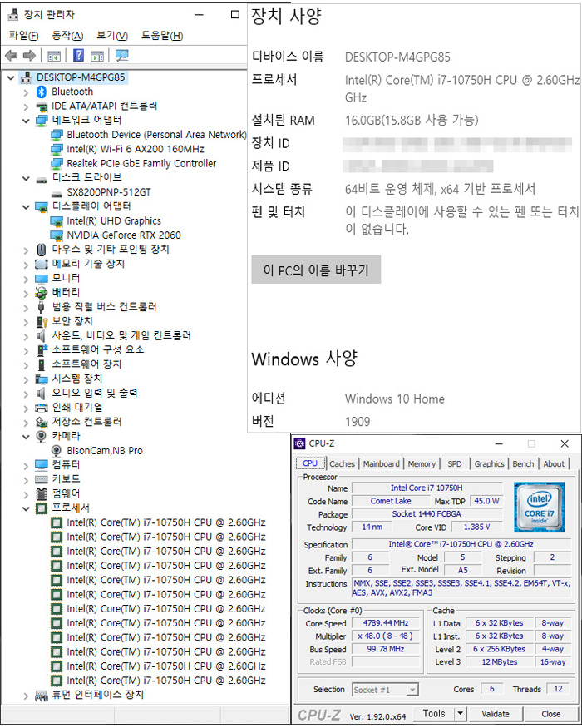Click the NVIDIA GeForce RTX 2060 adapter icon
The height and width of the screenshot is (728, 582).
57,235
